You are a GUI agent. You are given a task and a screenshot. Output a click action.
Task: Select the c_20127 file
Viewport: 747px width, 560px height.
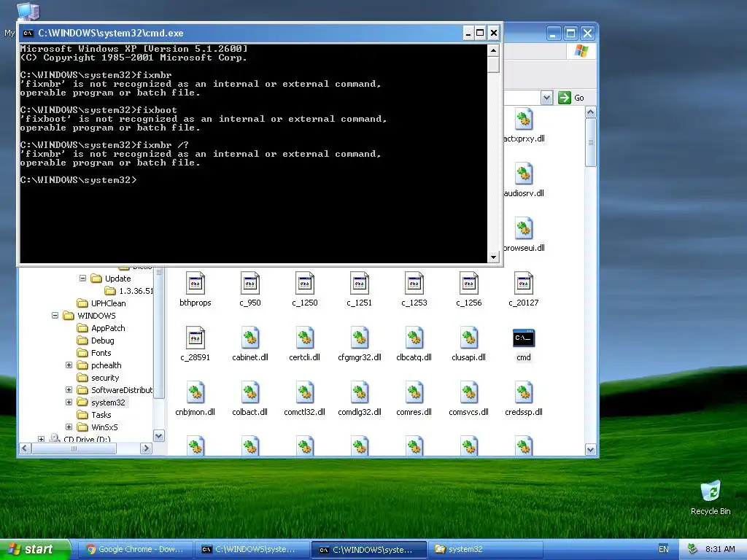(524, 289)
